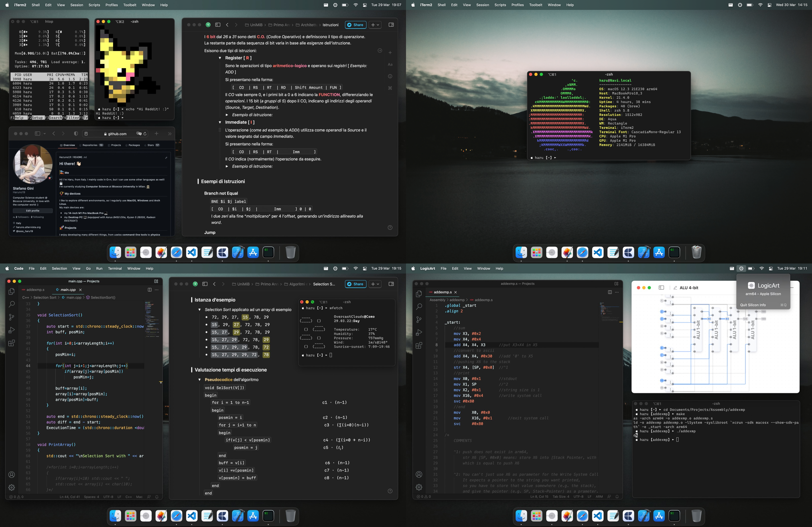Open Accounts in the main.cpp VS Code window
Image resolution: width=812 pixels, height=527 pixels.
tap(12, 475)
